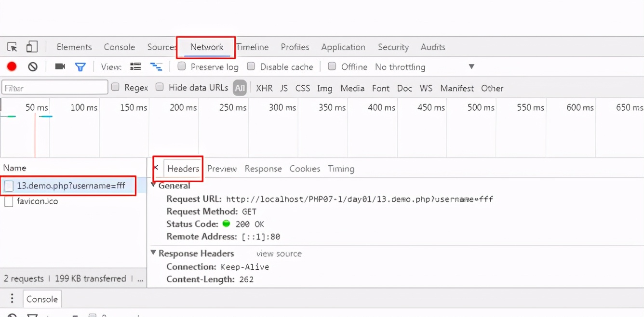The height and width of the screenshot is (317, 644).
Task: Select the 13.demo.php?username=fff request row
Action: [x=73, y=185]
